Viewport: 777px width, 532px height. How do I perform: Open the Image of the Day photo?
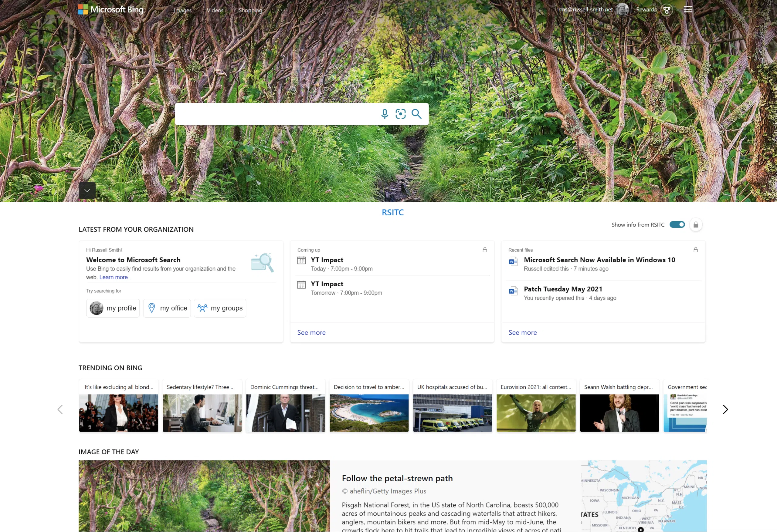click(204, 496)
